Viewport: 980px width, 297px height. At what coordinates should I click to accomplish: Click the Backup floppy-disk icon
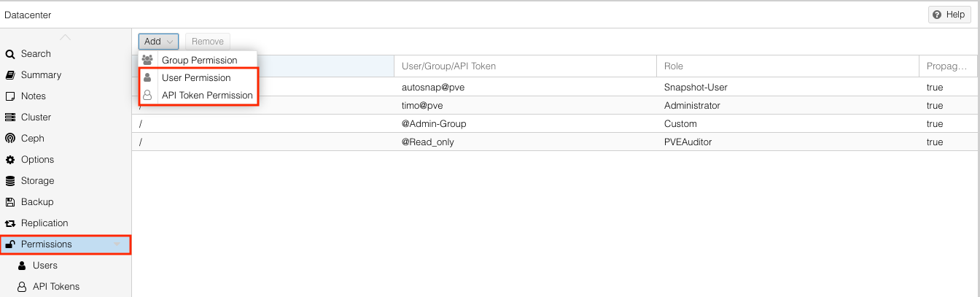(10, 202)
